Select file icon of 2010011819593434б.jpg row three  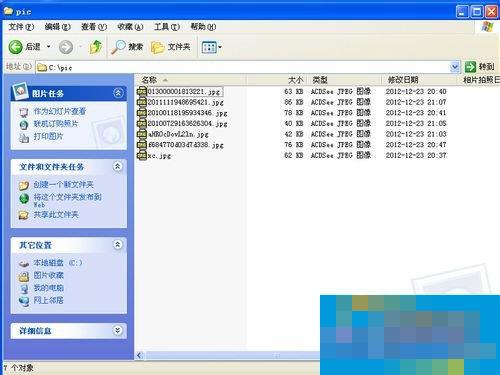tap(142, 112)
